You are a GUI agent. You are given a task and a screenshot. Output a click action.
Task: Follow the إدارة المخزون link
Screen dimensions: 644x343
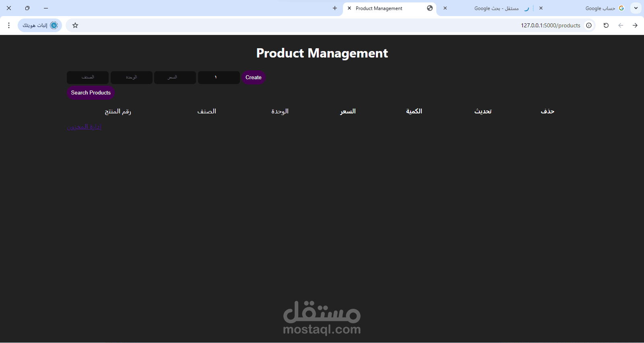point(84,127)
